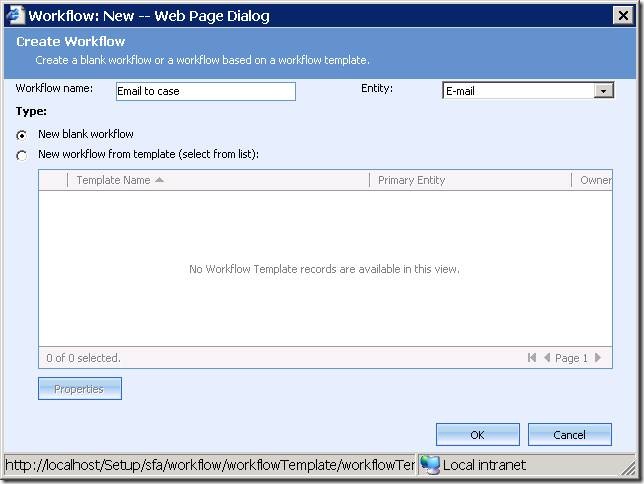The image size is (644, 484).
Task: Sort by Template Name column header
Action: (x=113, y=180)
